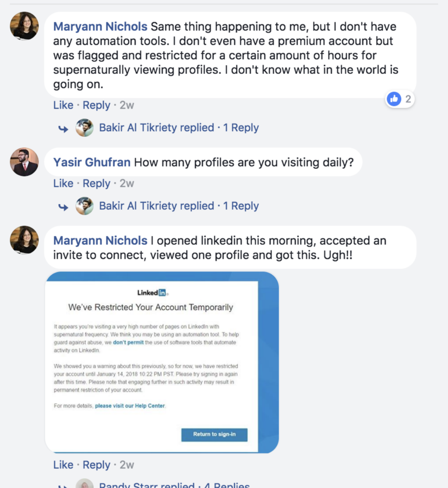Reply to Yasir Ghufran's question

[96, 184]
